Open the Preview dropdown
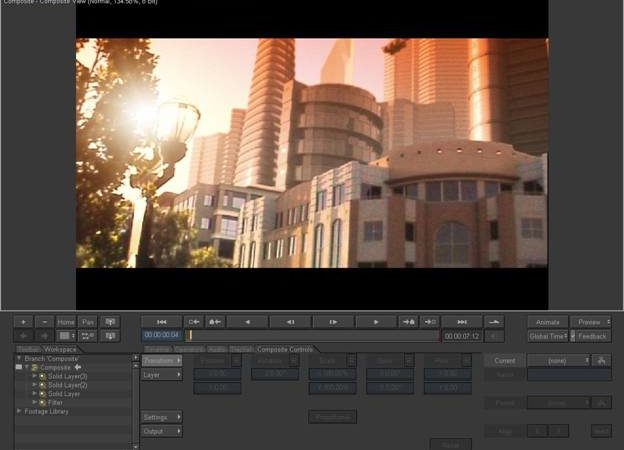The width and height of the screenshot is (624, 450). 591,322
